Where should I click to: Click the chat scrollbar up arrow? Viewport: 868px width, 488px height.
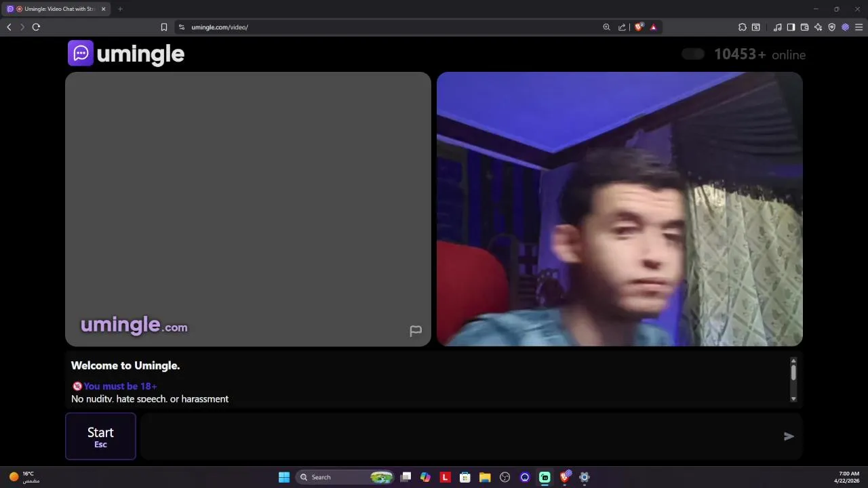pos(793,361)
